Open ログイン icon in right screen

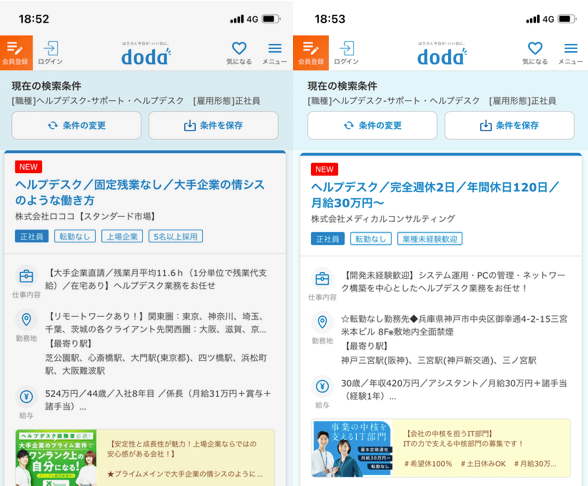click(346, 53)
